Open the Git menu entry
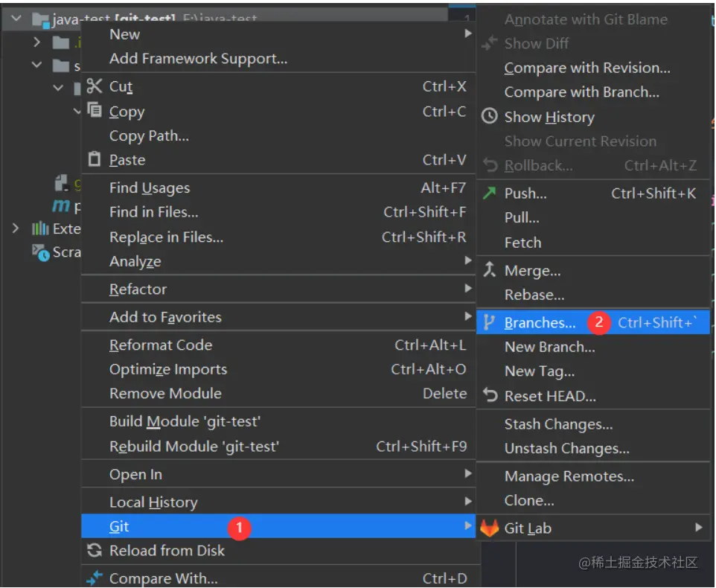 pyautogui.click(x=278, y=526)
